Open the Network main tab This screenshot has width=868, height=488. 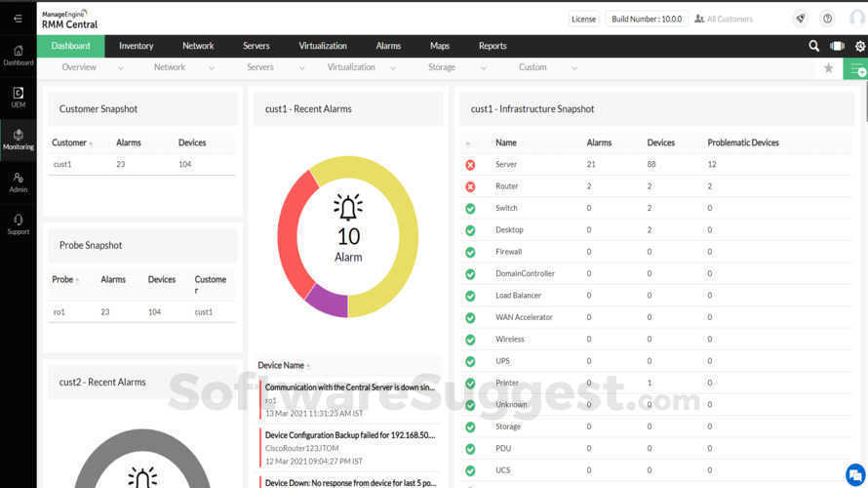coord(198,46)
